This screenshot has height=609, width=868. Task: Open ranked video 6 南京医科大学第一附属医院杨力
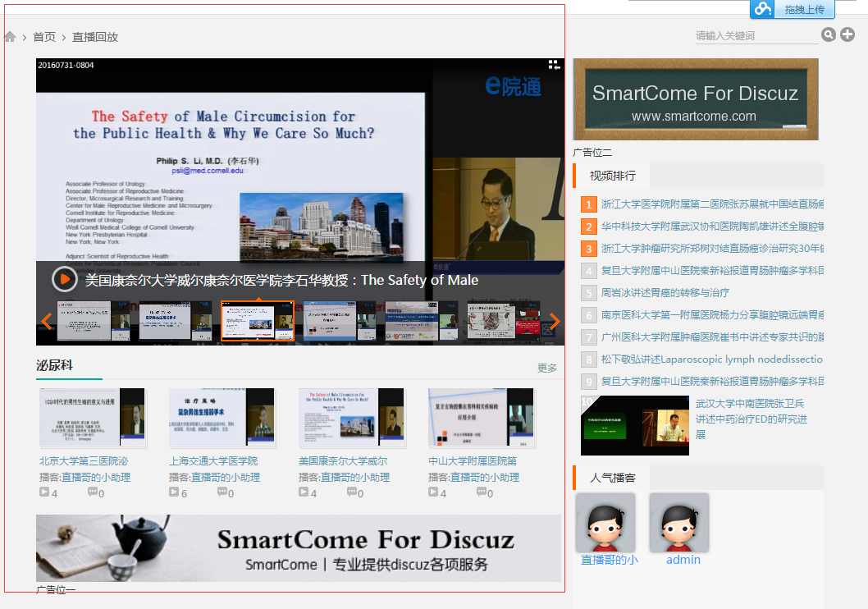712,315
